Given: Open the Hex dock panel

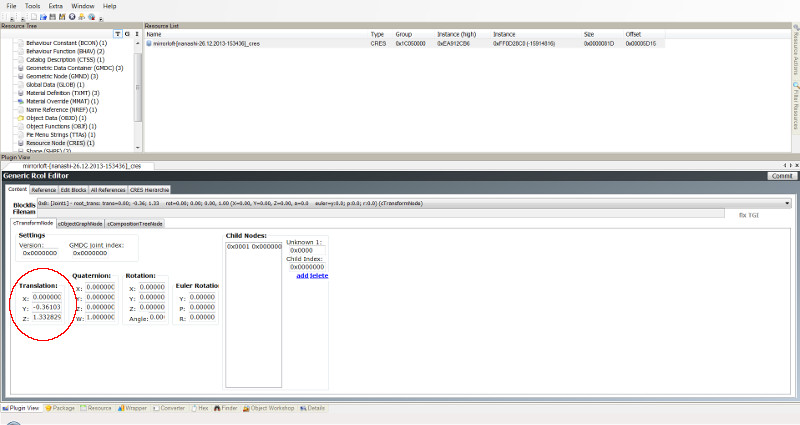Looking at the screenshot, I should (198, 408).
